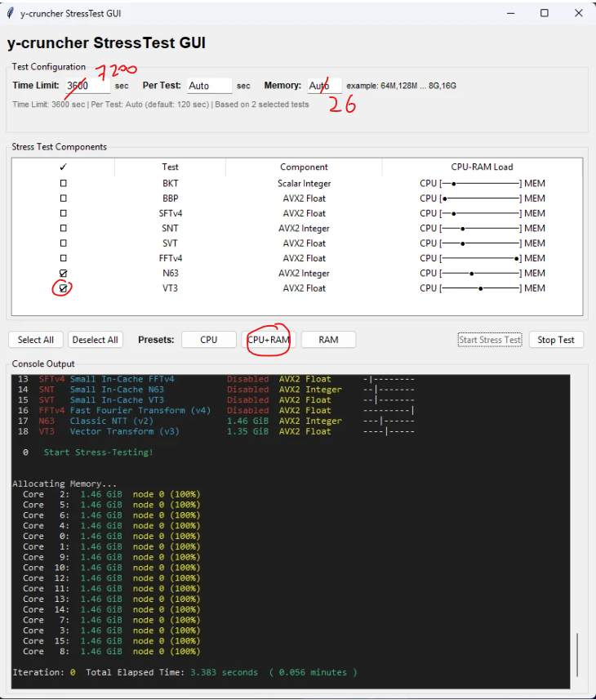
Task: Click the Total Elapsed Time console line
Action: (185, 672)
